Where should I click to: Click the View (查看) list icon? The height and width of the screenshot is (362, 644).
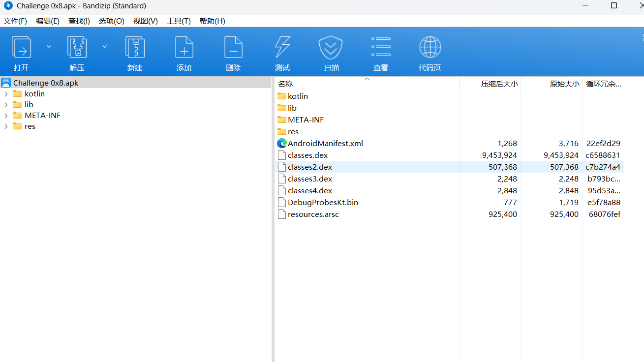pyautogui.click(x=381, y=48)
